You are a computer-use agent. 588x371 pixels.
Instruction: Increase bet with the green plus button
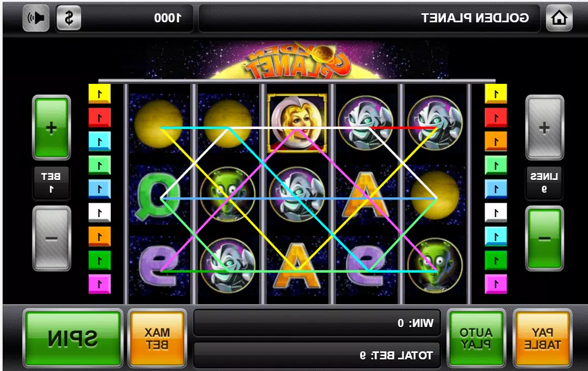coord(51,128)
